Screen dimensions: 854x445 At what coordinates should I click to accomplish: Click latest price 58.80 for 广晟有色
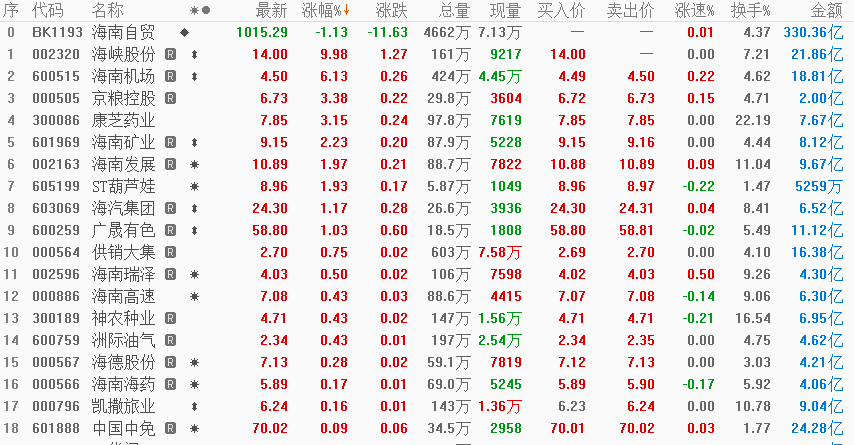[270, 230]
